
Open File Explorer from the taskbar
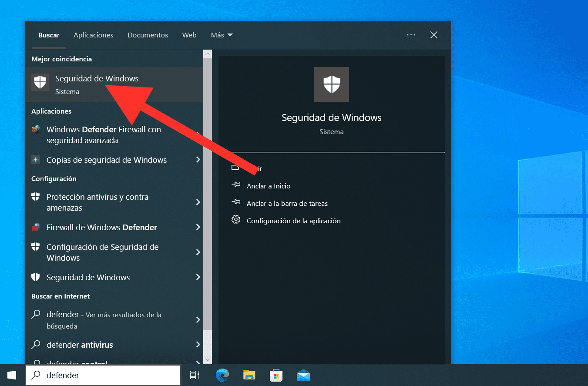249,375
